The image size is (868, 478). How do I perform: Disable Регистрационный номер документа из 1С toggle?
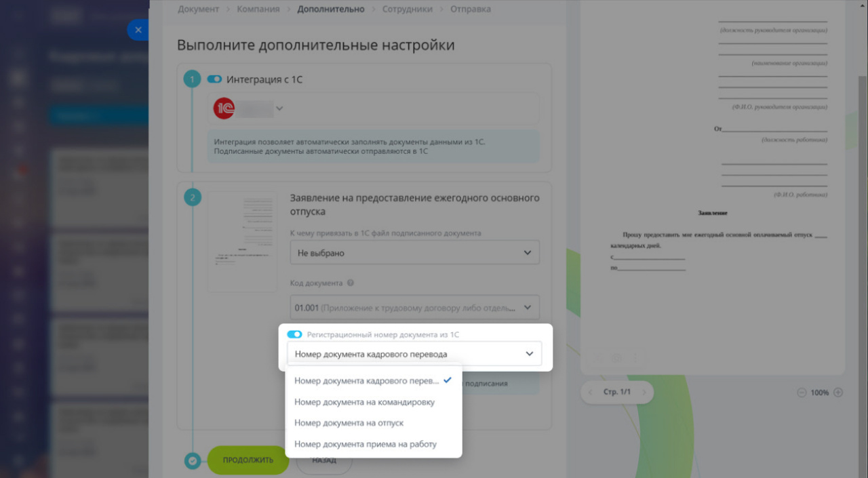pyautogui.click(x=294, y=335)
